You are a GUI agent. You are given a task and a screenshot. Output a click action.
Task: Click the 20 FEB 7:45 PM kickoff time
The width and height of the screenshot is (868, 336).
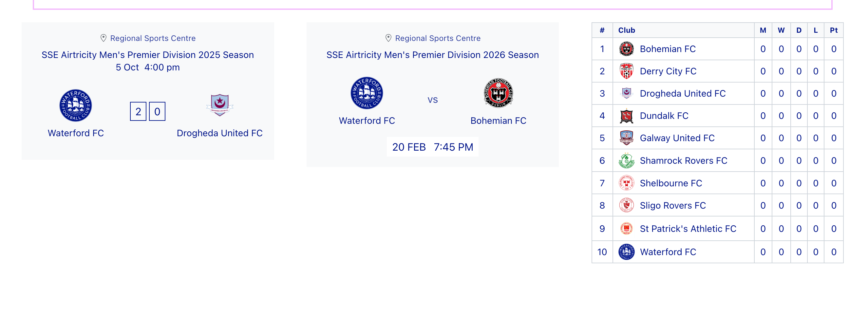point(432,147)
